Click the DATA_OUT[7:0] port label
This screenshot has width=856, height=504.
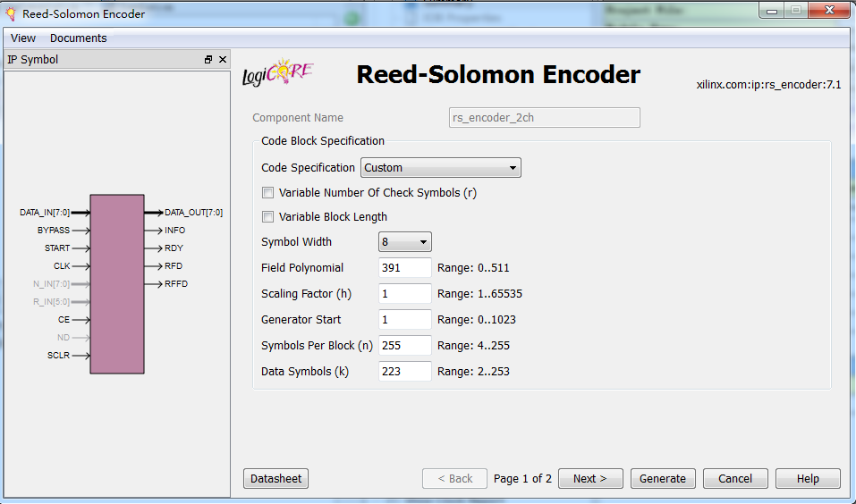point(194,212)
